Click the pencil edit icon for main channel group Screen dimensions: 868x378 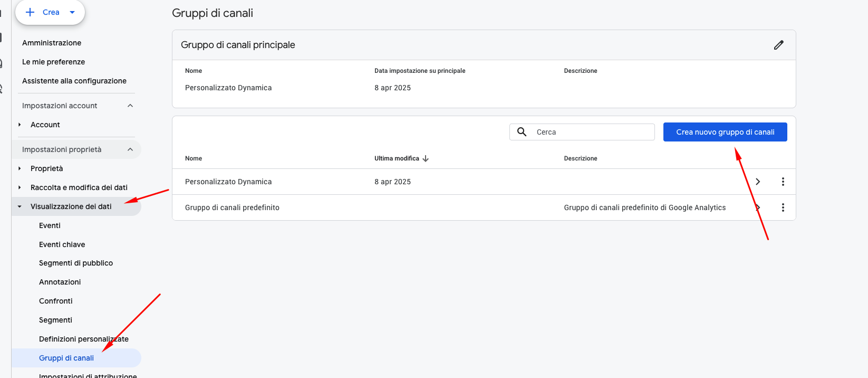tap(778, 45)
